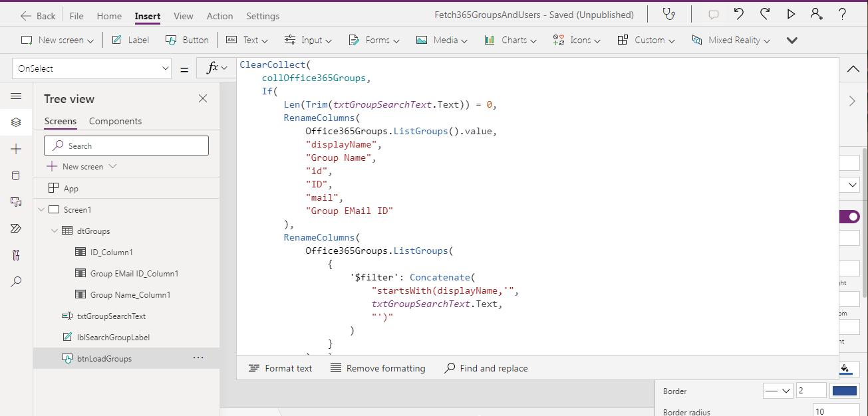Image resolution: width=868 pixels, height=416 pixels.
Task: Collapse Screen1 node in tree
Action: pyautogui.click(x=41, y=209)
